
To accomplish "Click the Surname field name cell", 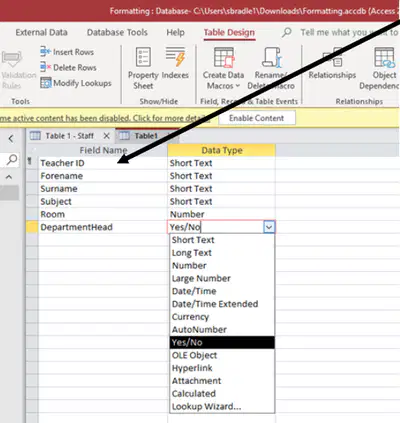I will tap(103, 189).
